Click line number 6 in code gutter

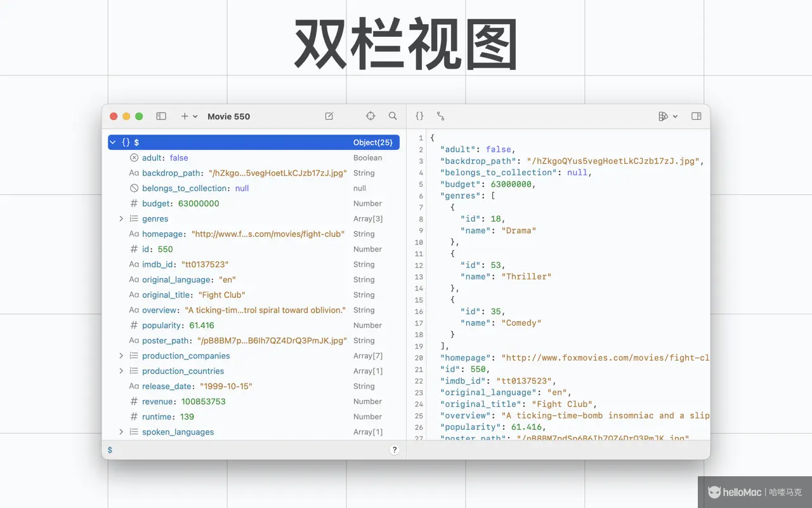click(x=421, y=196)
